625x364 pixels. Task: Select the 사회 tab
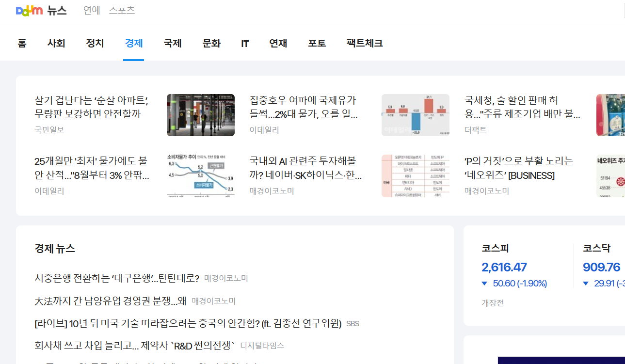pyautogui.click(x=56, y=43)
